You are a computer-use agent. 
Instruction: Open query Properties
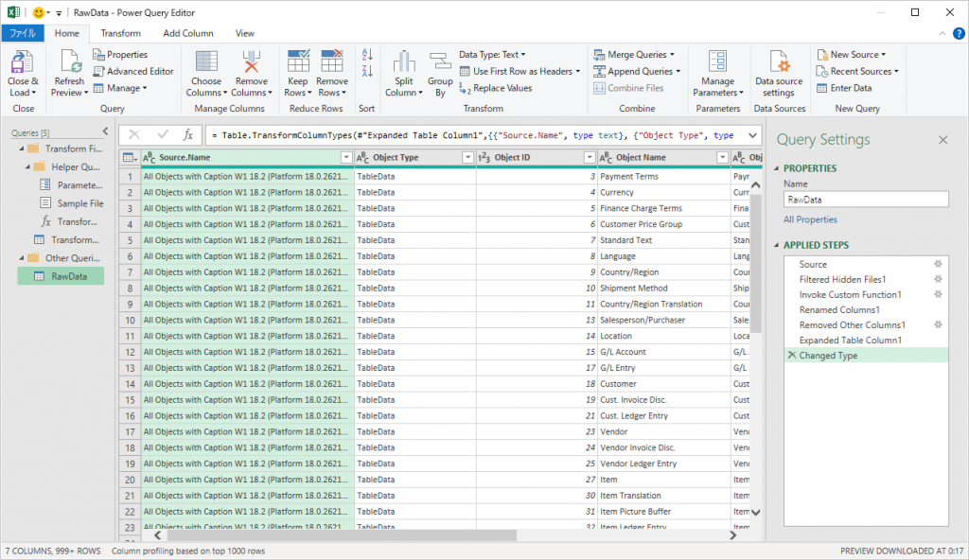pos(120,55)
